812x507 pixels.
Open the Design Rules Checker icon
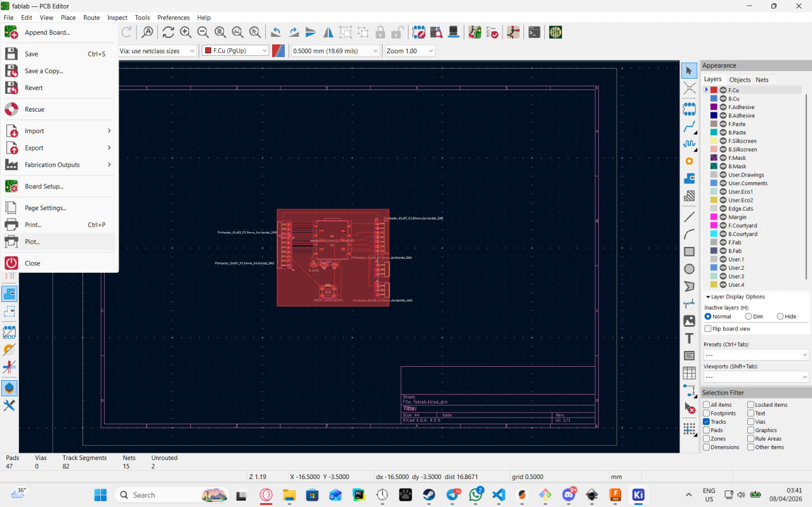[492, 32]
